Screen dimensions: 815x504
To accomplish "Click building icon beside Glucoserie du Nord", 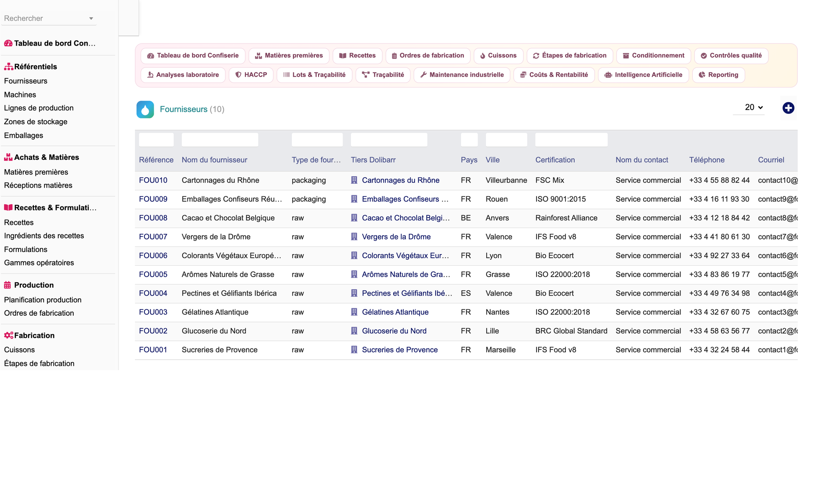I will (x=354, y=331).
